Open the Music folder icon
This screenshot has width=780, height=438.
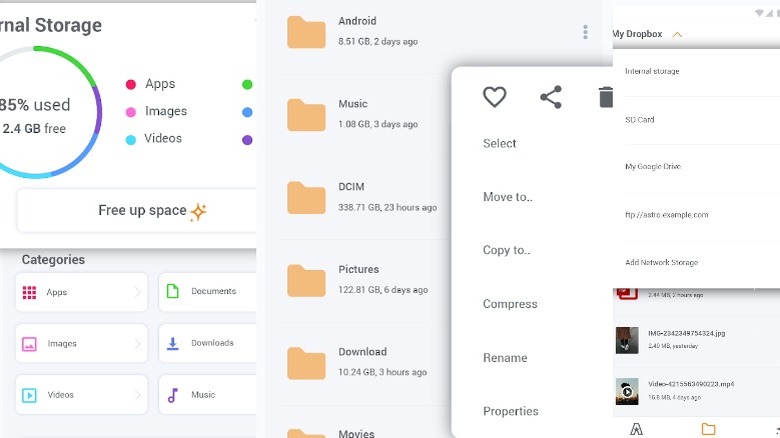306,114
